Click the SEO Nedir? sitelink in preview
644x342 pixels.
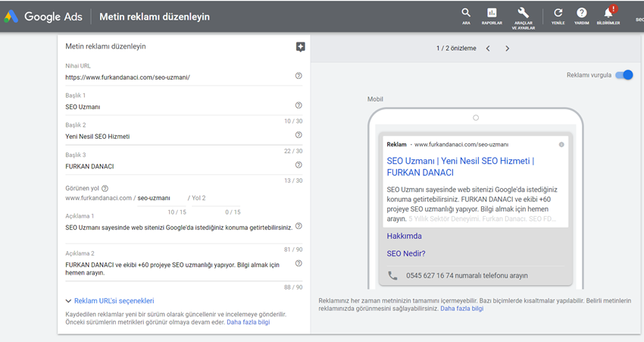(406, 253)
